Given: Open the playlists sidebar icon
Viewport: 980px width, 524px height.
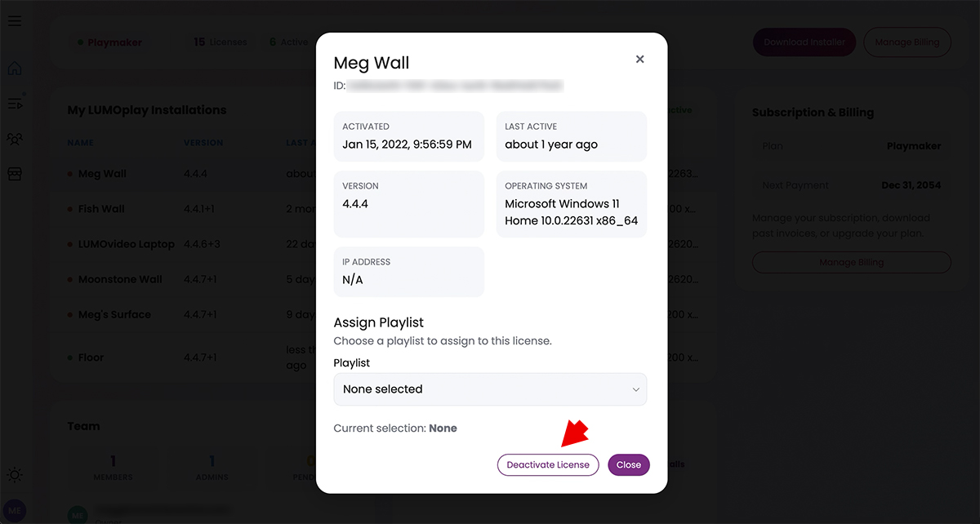Looking at the screenshot, I should (x=15, y=103).
